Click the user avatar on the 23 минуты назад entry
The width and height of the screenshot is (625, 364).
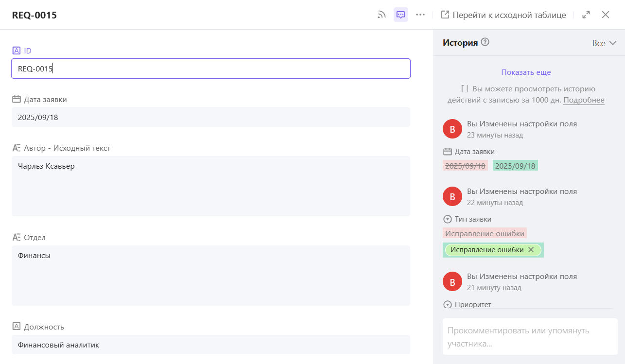[452, 129]
